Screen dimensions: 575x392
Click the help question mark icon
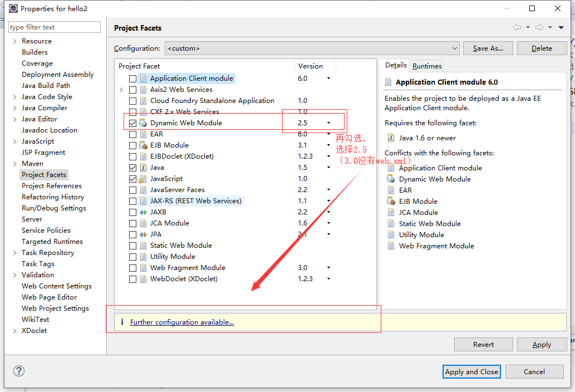point(19,371)
